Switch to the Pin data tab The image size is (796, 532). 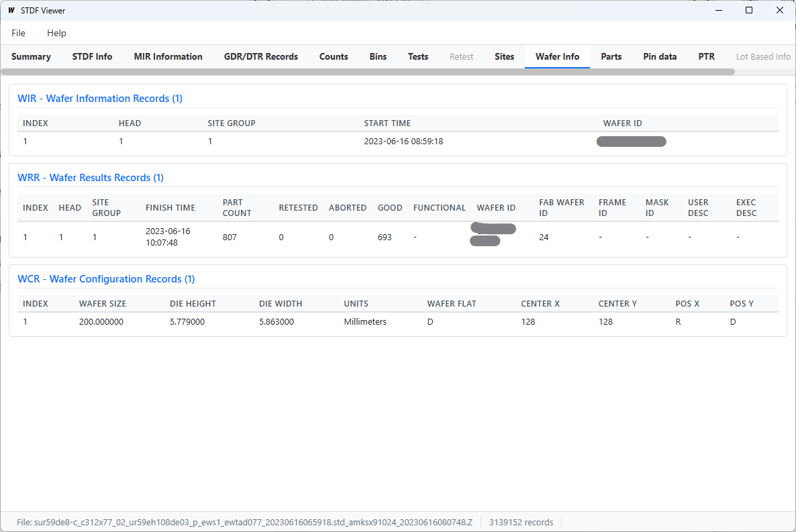[x=660, y=57]
